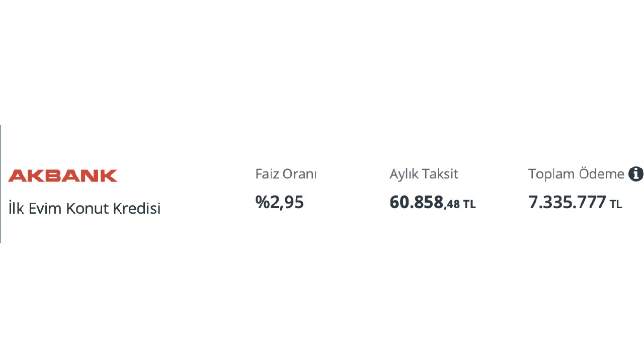Select the Aylık Taksit label

[x=424, y=174]
